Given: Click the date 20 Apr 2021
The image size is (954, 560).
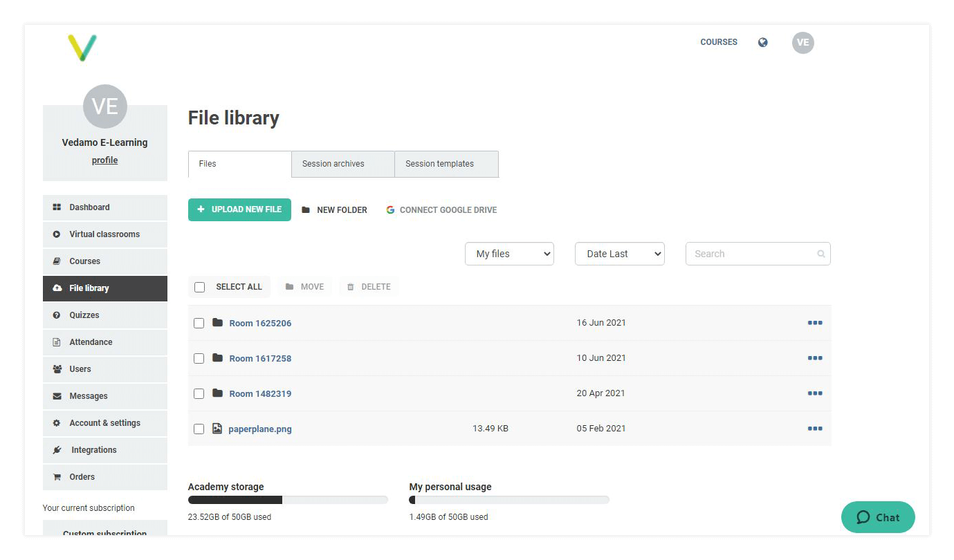Looking at the screenshot, I should (x=600, y=393).
